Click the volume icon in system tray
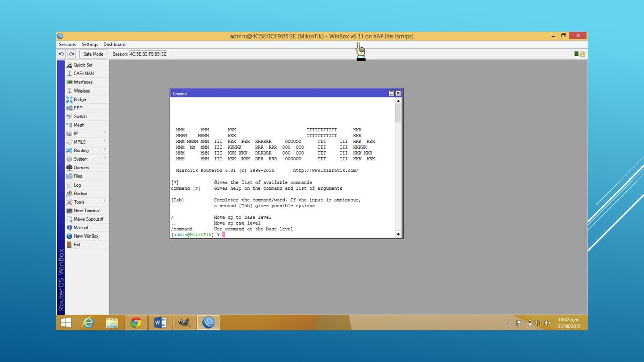This screenshot has height=362, width=644. tap(547, 323)
